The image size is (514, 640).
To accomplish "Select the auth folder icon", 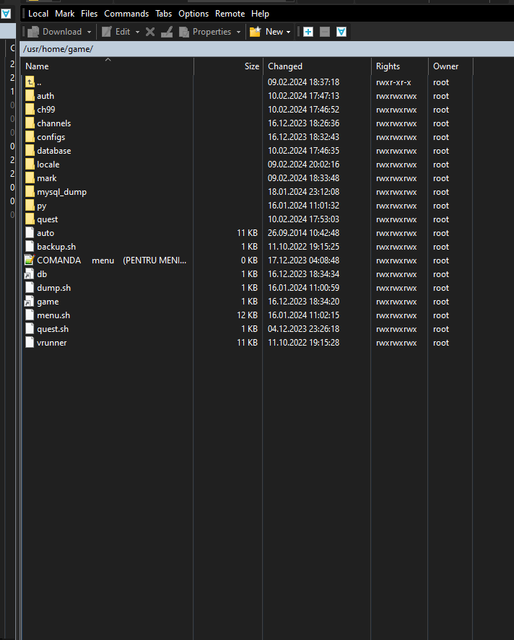I will (x=30, y=96).
